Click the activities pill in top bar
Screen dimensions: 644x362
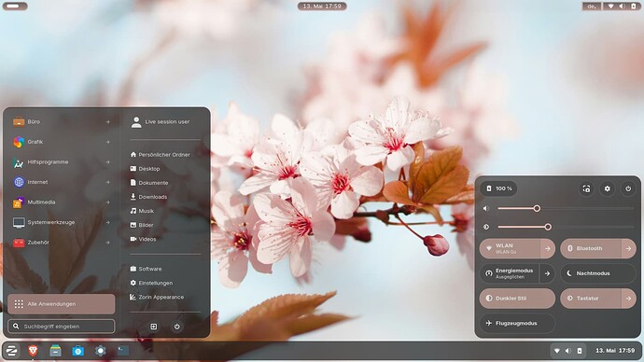click(15, 7)
